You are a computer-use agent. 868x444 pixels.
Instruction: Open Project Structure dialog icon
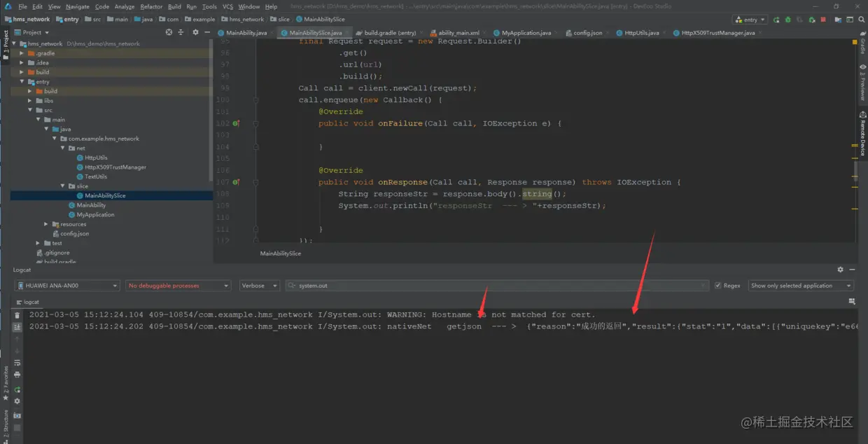pos(838,20)
